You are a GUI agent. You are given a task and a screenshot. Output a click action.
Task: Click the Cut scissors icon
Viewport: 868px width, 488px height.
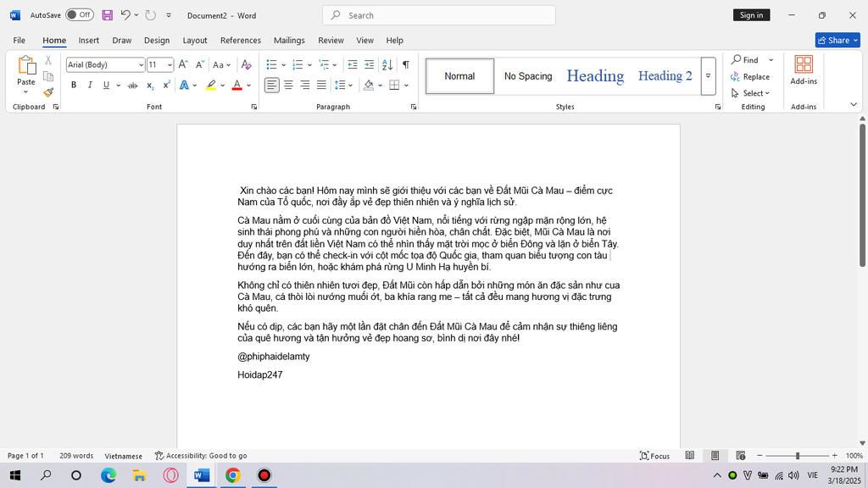[48, 60]
